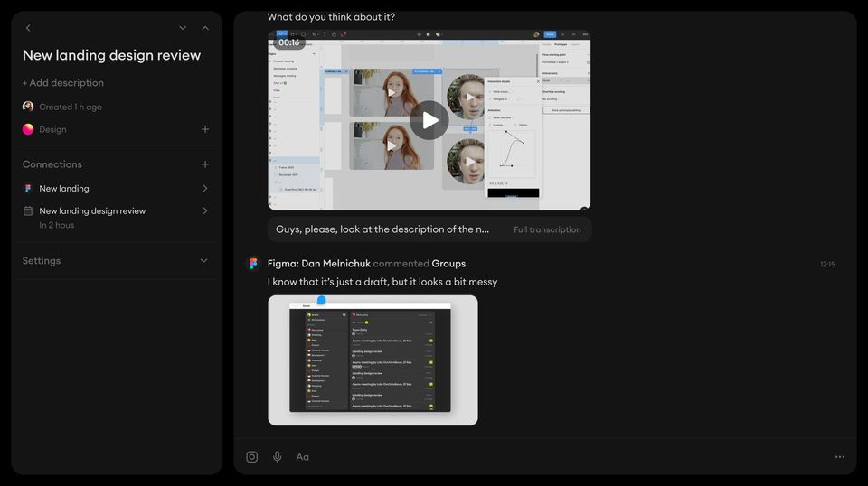Click the 12:15 message timestamp
The height and width of the screenshot is (486, 868).
827,265
